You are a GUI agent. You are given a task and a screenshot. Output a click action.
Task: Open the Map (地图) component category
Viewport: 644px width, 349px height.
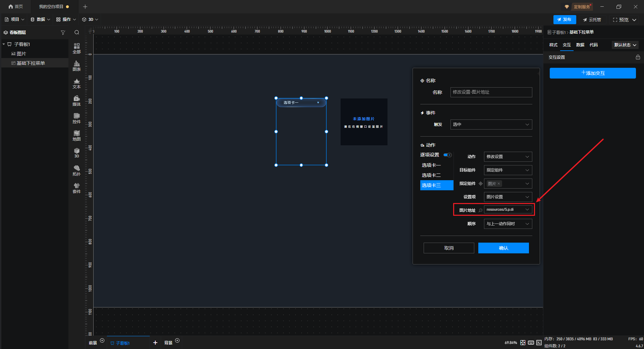76,136
